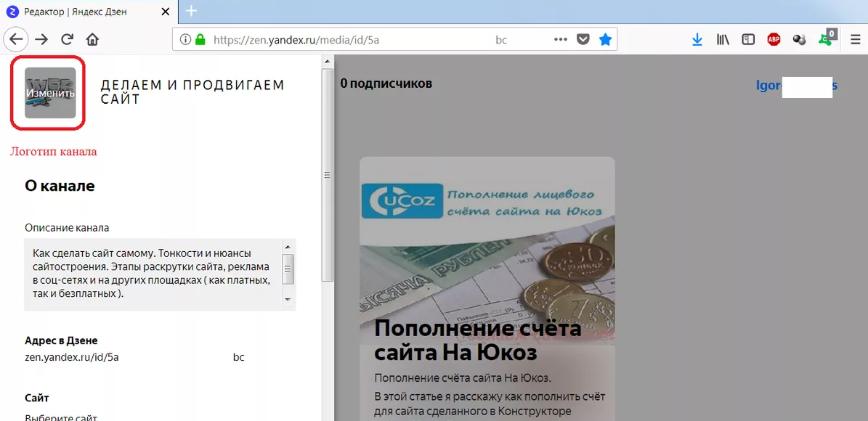Click the up arrow in the description scrollbar
The image size is (868, 421).
click(288, 247)
